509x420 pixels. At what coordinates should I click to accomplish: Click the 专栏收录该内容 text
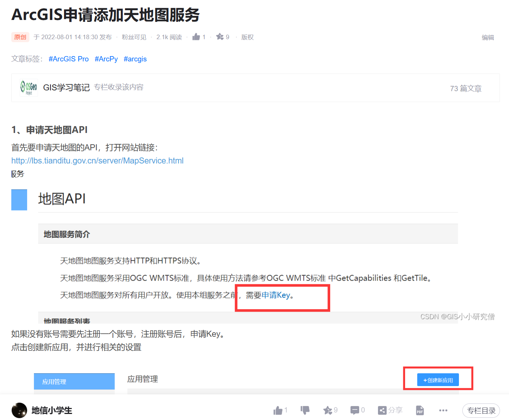(x=119, y=87)
